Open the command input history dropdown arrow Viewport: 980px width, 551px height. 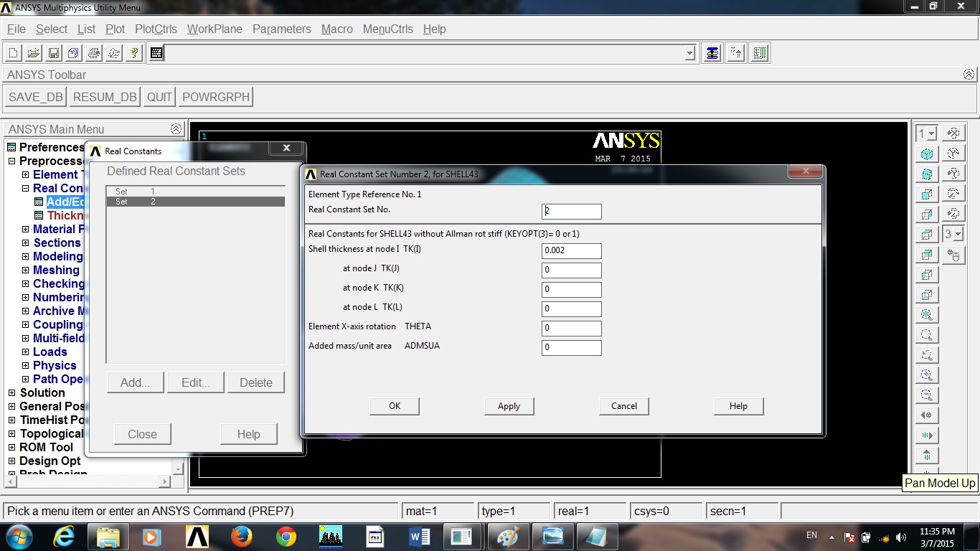[690, 53]
